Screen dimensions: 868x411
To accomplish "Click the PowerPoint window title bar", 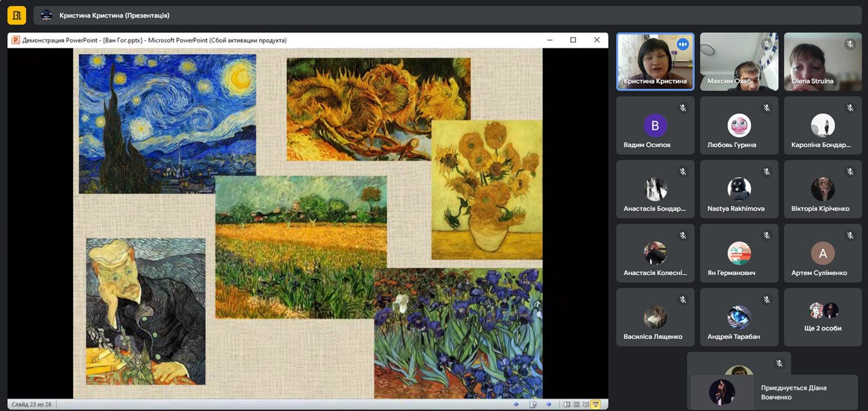I will pyautogui.click(x=257, y=40).
